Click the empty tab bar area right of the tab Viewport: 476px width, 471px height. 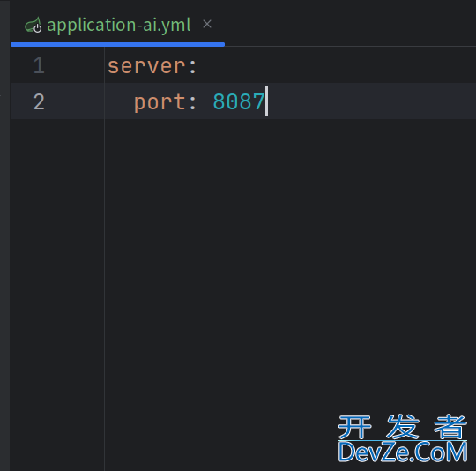349,23
